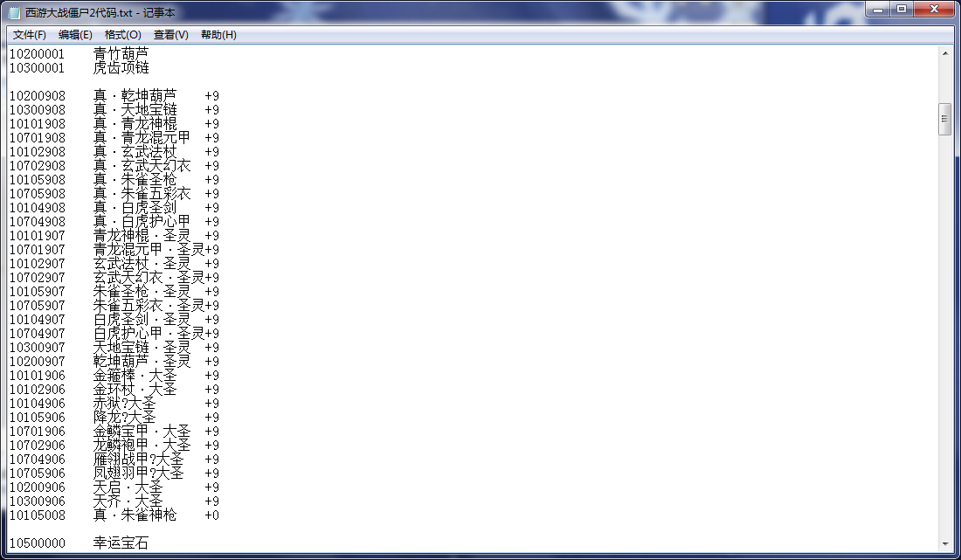Click the text 真·白虎圣剑
The height and width of the screenshot is (560, 961).
point(135,208)
